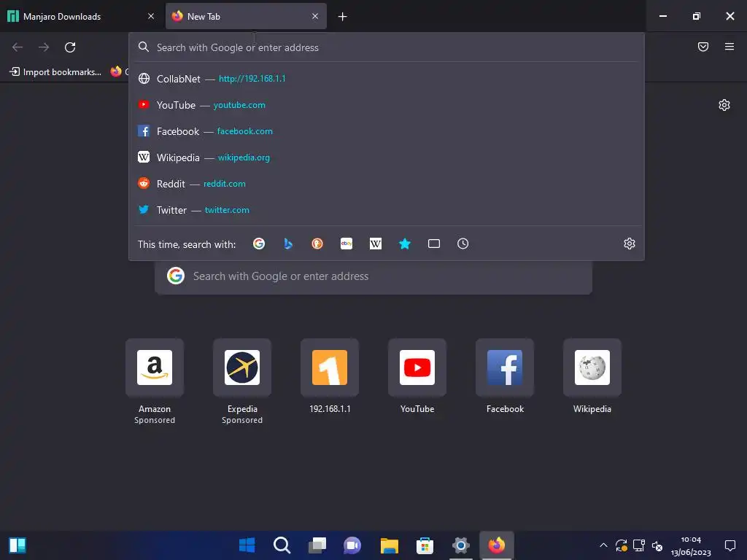The height and width of the screenshot is (560, 747).
Task: Search this time with DuckDuckGo icon
Action: 317,244
